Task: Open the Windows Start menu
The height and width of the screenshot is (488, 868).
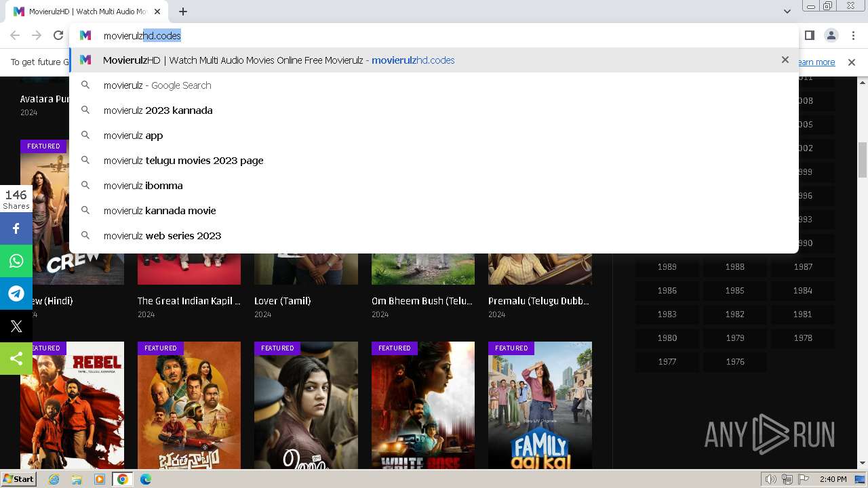Action: coord(18,479)
